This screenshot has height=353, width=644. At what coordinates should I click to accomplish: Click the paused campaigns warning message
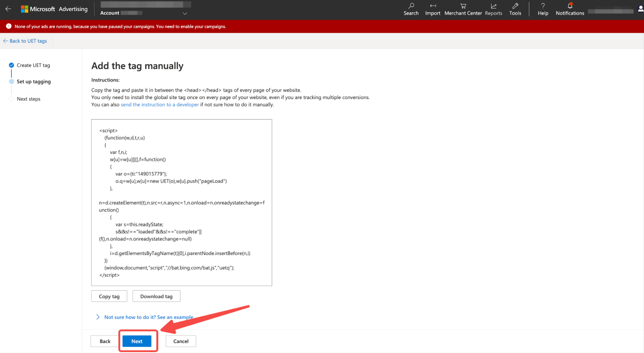(120, 27)
